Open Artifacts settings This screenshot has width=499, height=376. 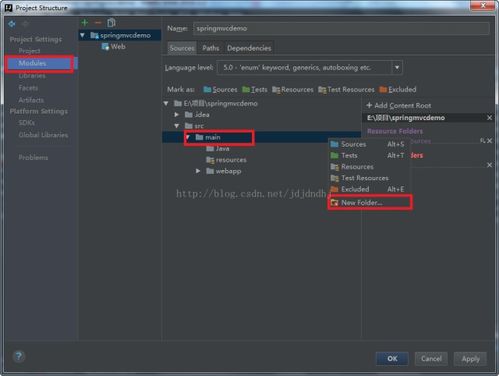[31, 100]
